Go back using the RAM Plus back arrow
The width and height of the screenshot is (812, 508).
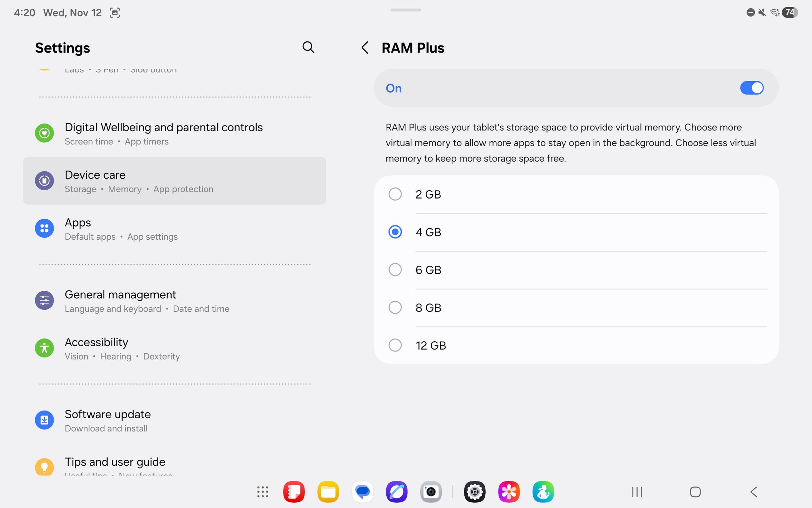click(365, 48)
